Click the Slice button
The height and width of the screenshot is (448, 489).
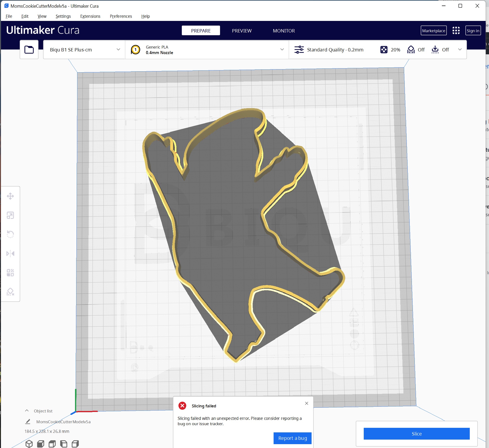(416, 434)
